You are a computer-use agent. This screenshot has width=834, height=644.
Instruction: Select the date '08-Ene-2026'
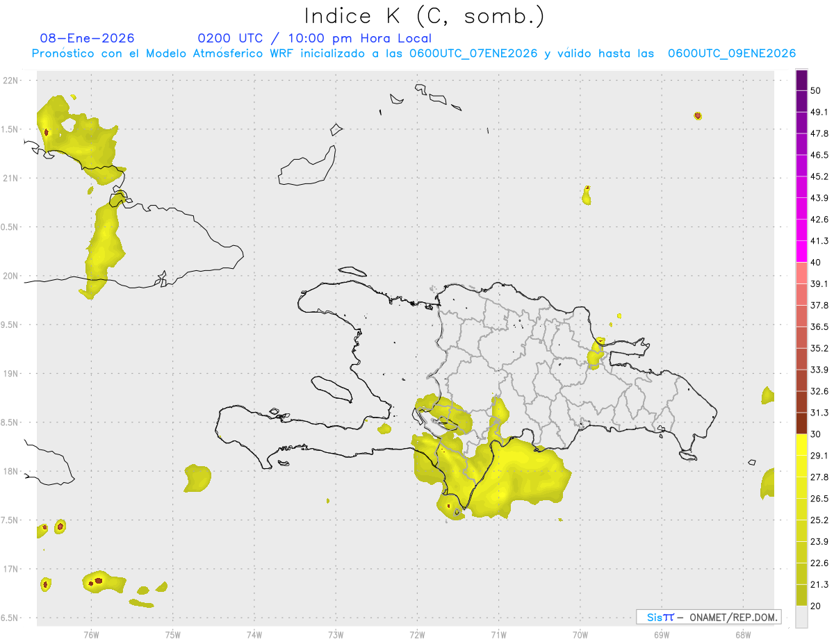coord(88,38)
